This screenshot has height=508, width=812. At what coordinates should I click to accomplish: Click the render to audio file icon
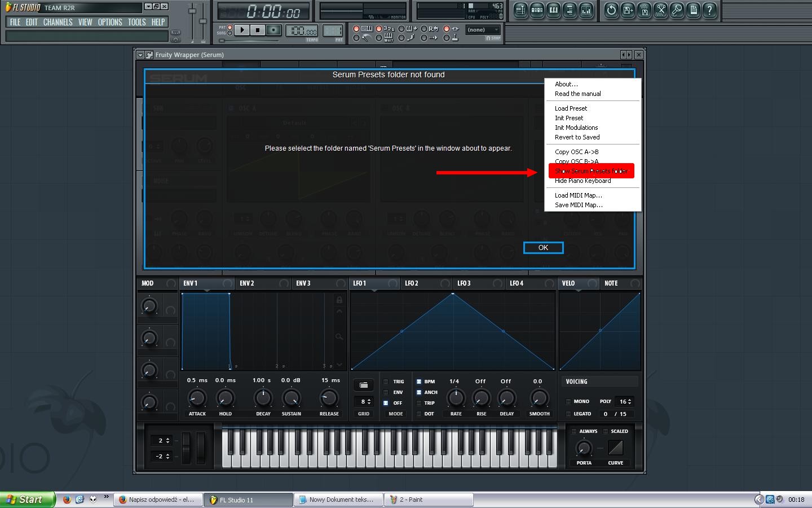point(644,10)
